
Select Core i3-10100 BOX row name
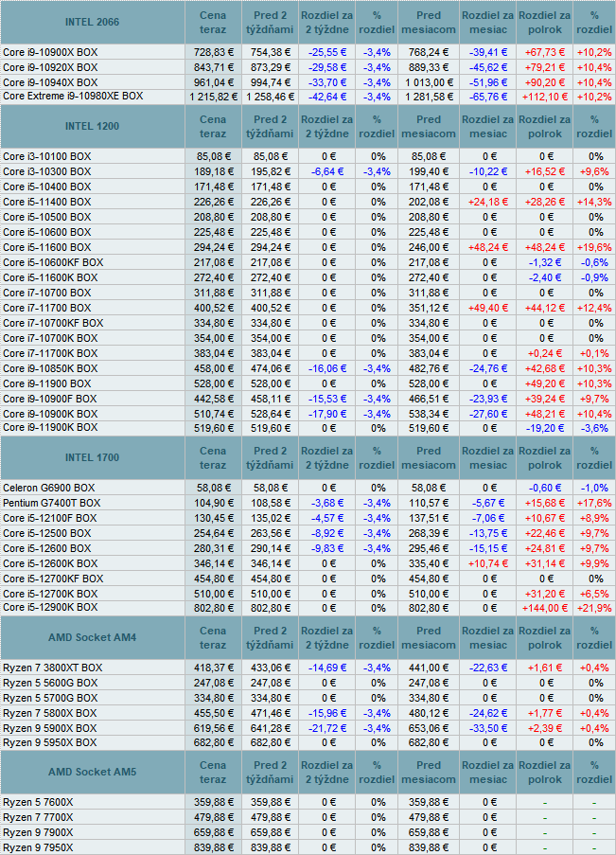pos(47,156)
